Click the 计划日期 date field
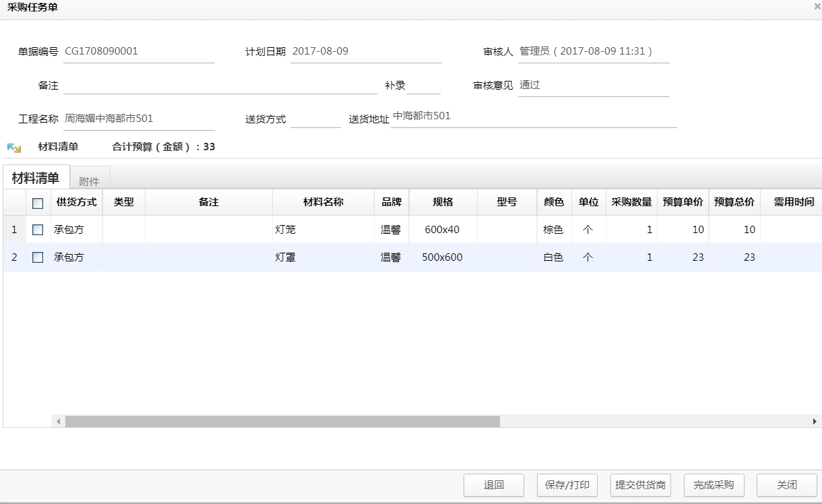The height and width of the screenshot is (504, 822). (365, 52)
